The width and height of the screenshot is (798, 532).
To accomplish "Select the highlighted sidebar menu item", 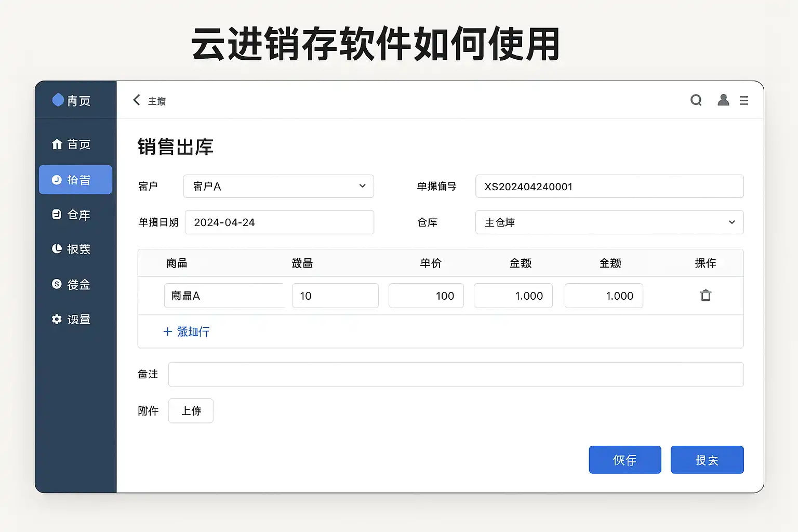I will point(75,180).
